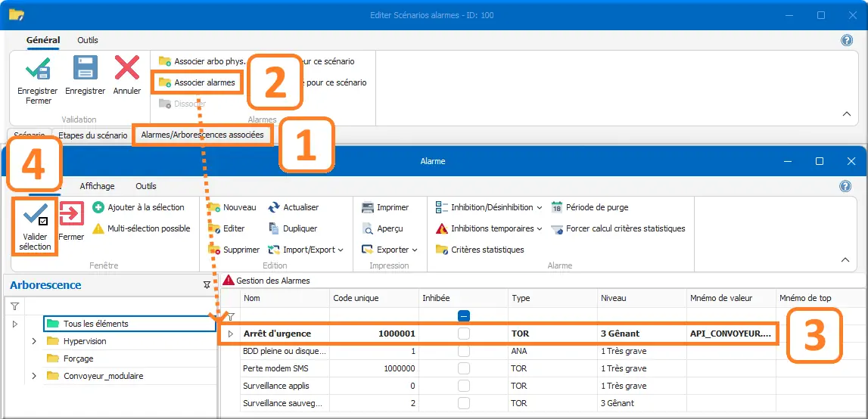868x419 pixels.
Task: Click the Arborescence filter funnel icon
Action: [x=15, y=306]
